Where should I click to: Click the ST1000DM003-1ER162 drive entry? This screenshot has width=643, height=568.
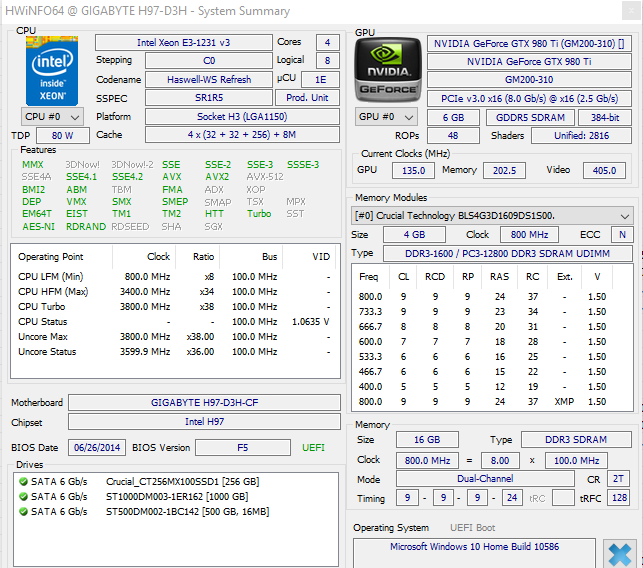click(x=177, y=497)
